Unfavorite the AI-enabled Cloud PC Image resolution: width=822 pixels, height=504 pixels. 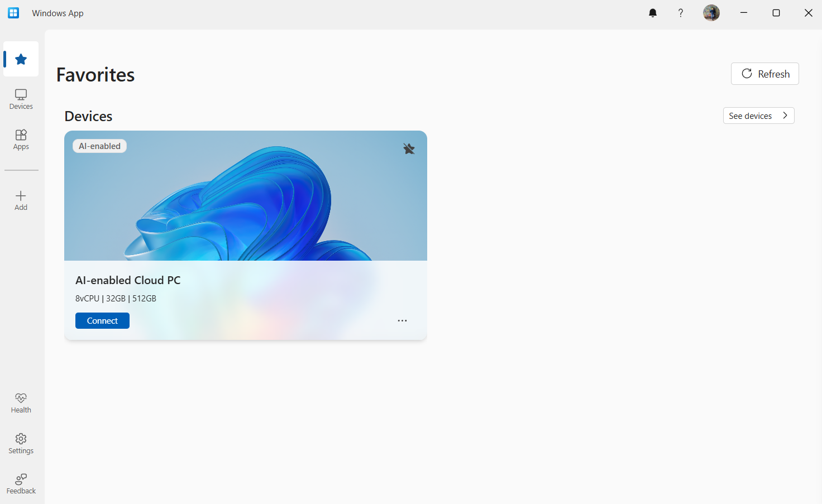pyautogui.click(x=409, y=149)
